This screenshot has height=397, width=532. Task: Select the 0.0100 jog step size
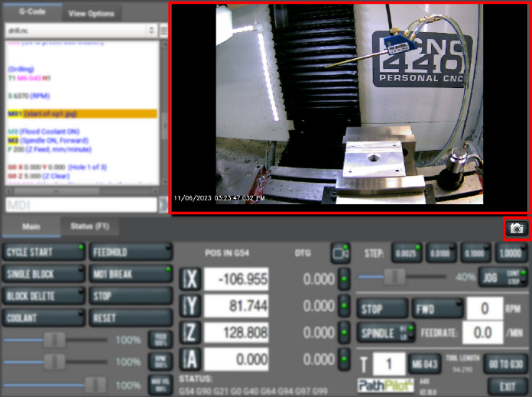point(442,252)
